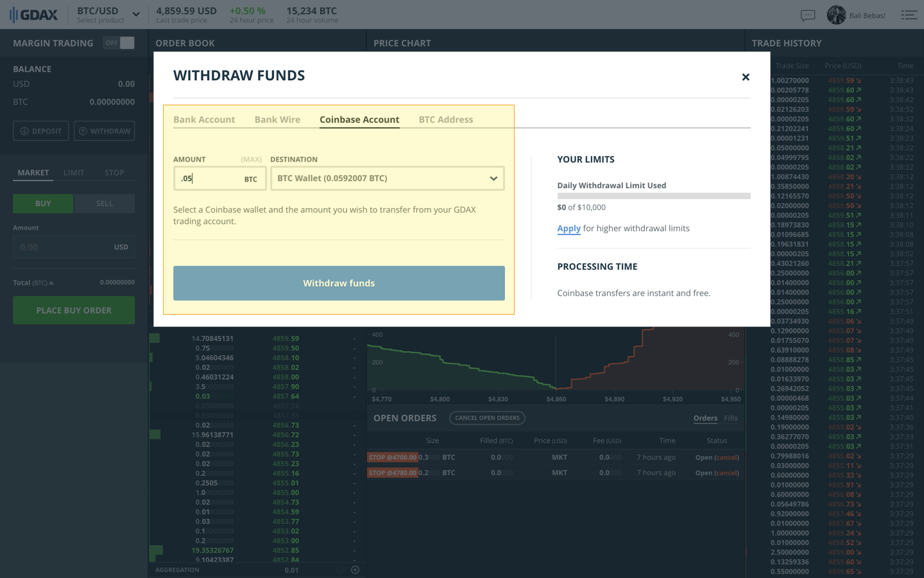The width and height of the screenshot is (924, 578).
Task: Click the order book row with size 19.35326767
Action: tap(257, 550)
